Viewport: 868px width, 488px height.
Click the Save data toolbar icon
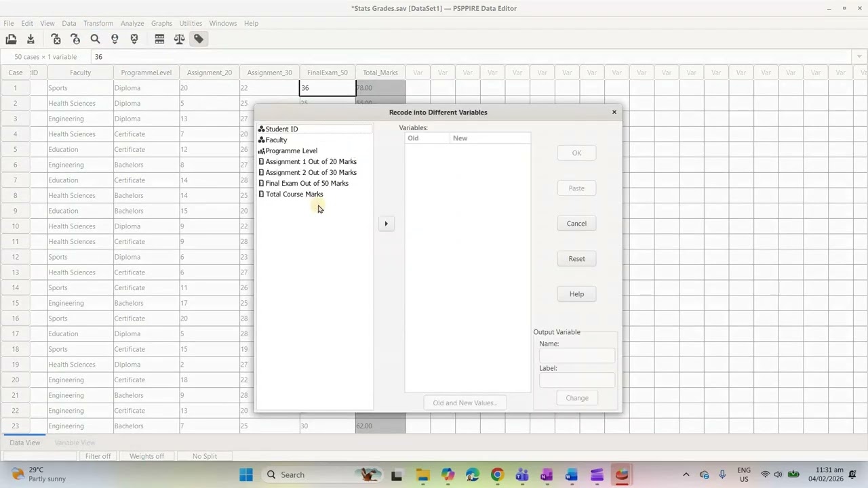point(31,39)
